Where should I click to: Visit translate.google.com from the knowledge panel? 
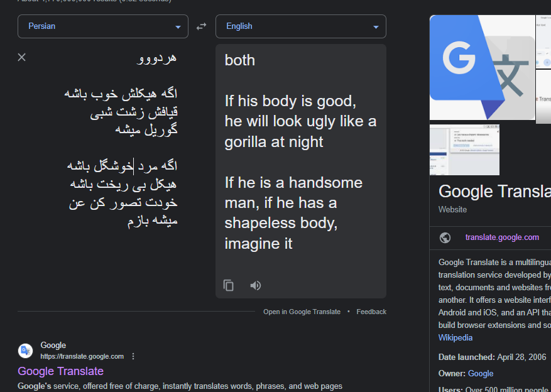pyautogui.click(x=502, y=237)
